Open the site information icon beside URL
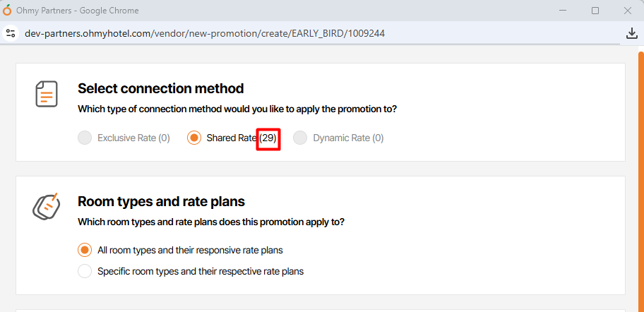 [11, 33]
